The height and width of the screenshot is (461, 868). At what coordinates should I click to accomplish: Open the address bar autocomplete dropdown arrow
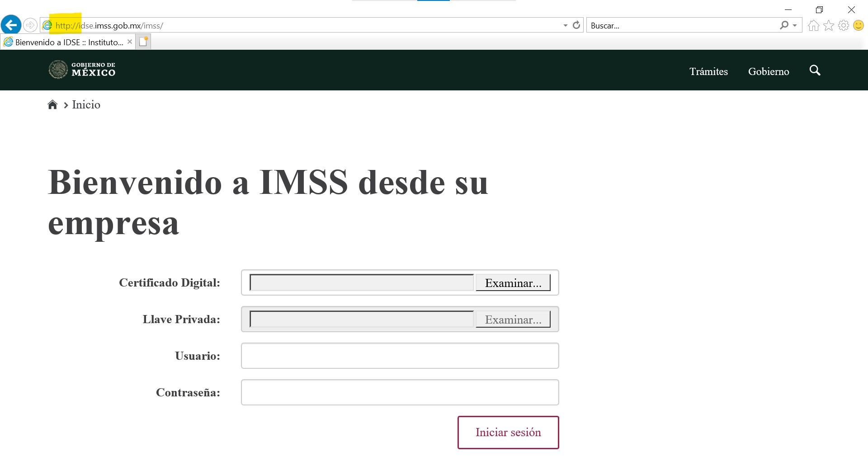click(x=565, y=25)
